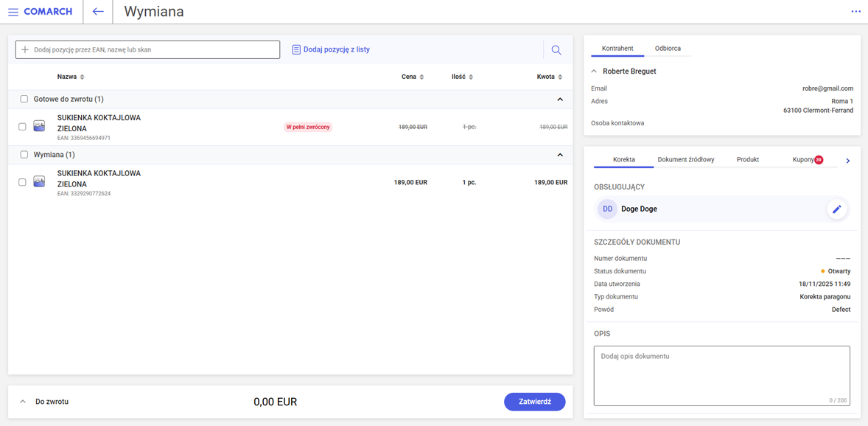Open the Dokument źródłowy tab

pos(685,159)
